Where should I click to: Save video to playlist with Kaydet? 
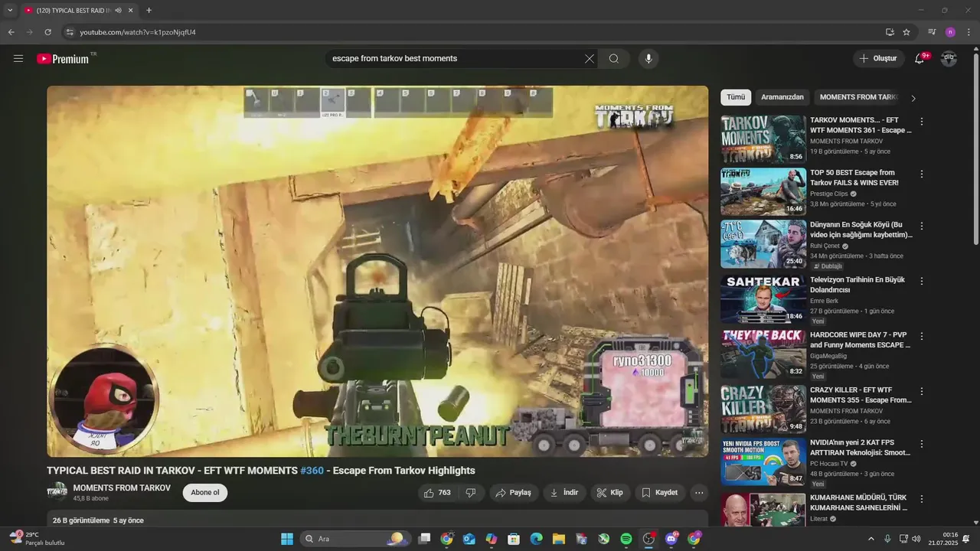[x=660, y=493]
